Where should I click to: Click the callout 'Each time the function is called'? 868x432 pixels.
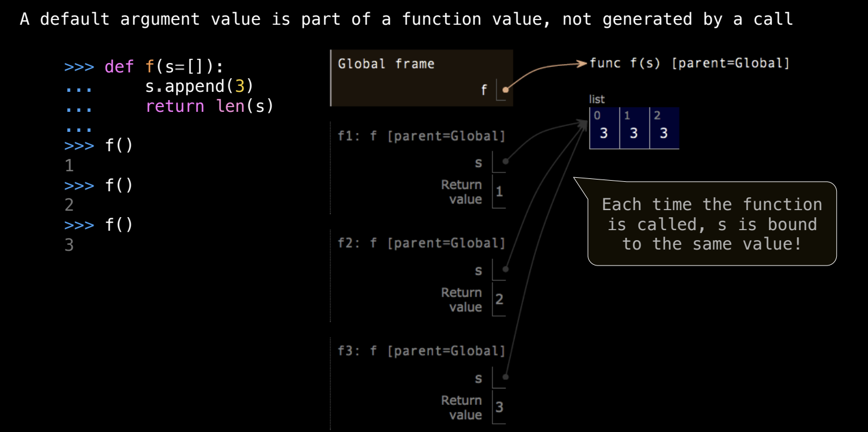pyautogui.click(x=712, y=224)
